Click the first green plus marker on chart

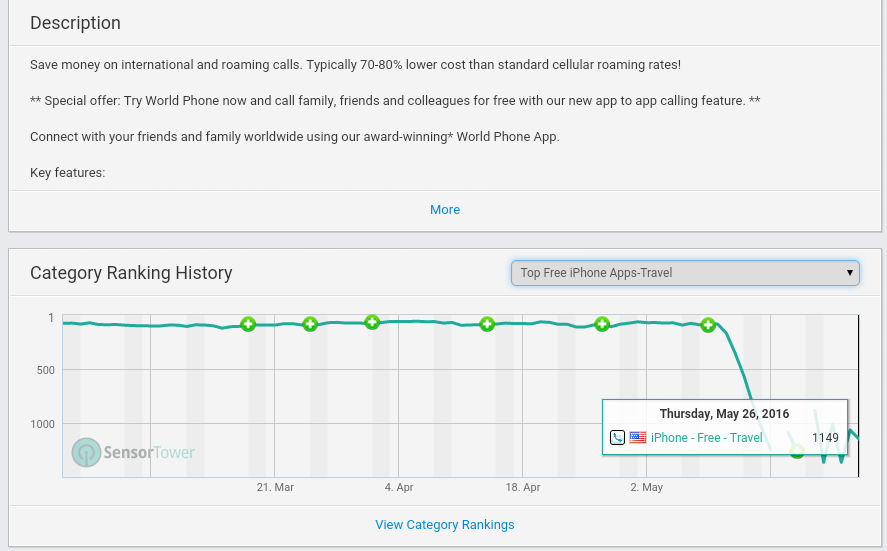[x=248, y=324]
